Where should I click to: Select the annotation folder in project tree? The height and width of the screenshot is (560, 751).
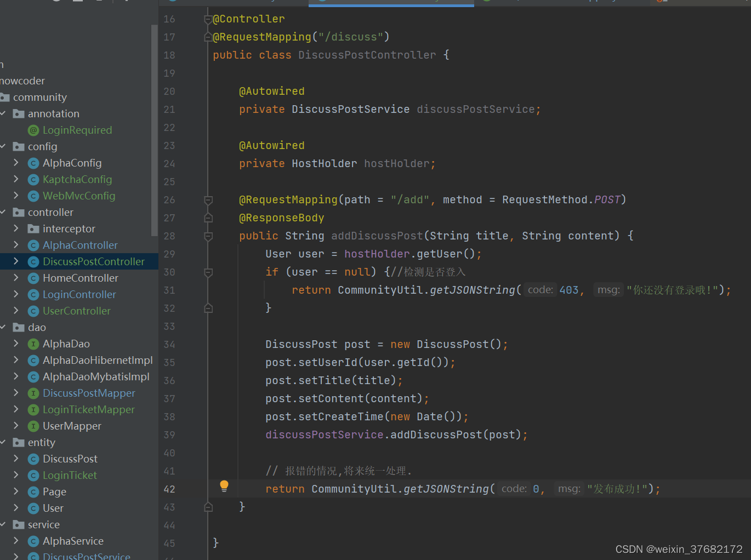click(54, 113)
